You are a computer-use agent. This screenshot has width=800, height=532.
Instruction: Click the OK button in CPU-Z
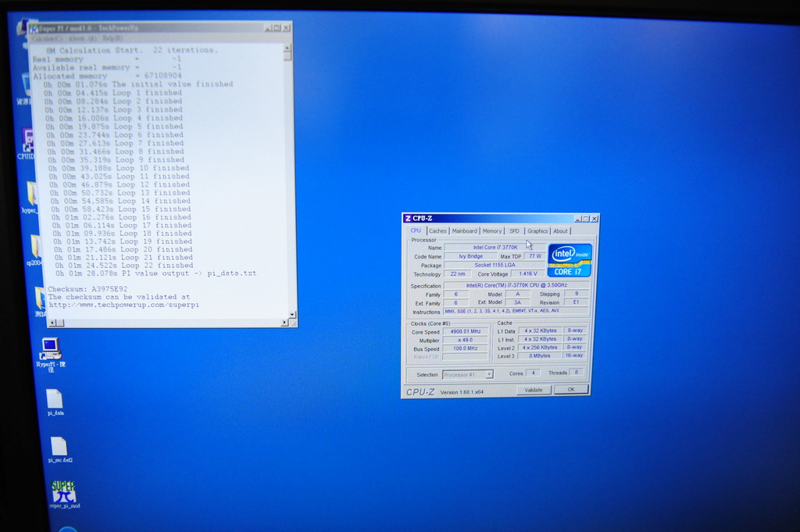571,390
